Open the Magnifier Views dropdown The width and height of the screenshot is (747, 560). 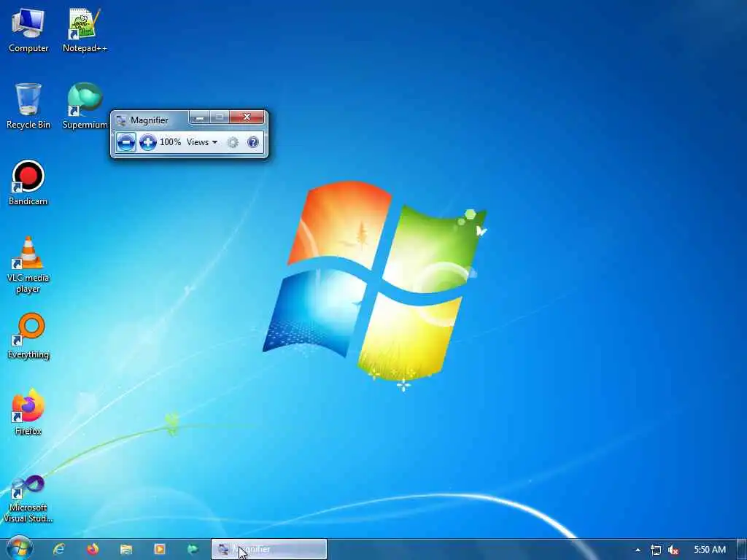click(202, 142)
